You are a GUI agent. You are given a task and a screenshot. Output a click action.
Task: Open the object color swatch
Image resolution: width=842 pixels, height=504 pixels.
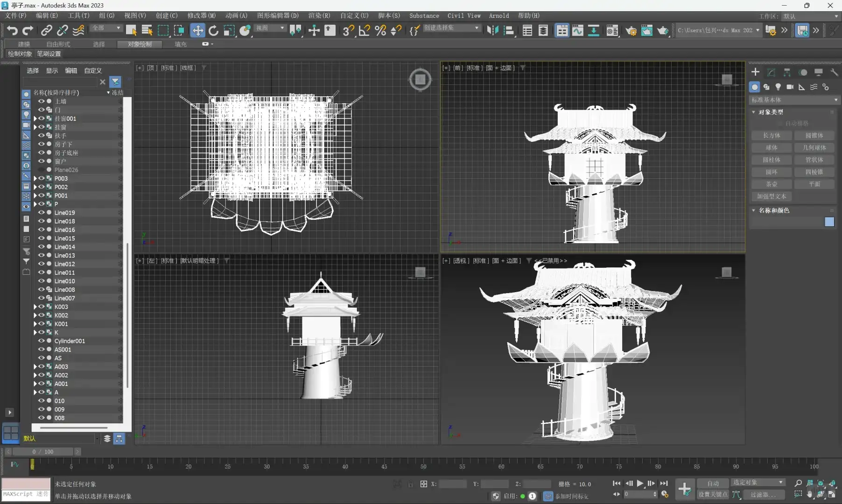(x=829, y=222)
